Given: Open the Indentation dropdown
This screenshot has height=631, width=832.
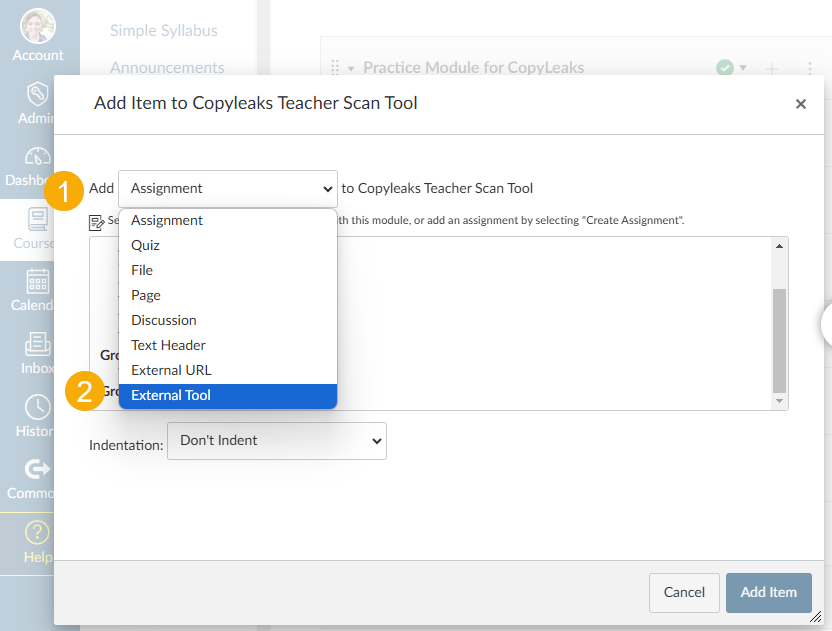Looking at the screenshot, I should coord(276,441).
